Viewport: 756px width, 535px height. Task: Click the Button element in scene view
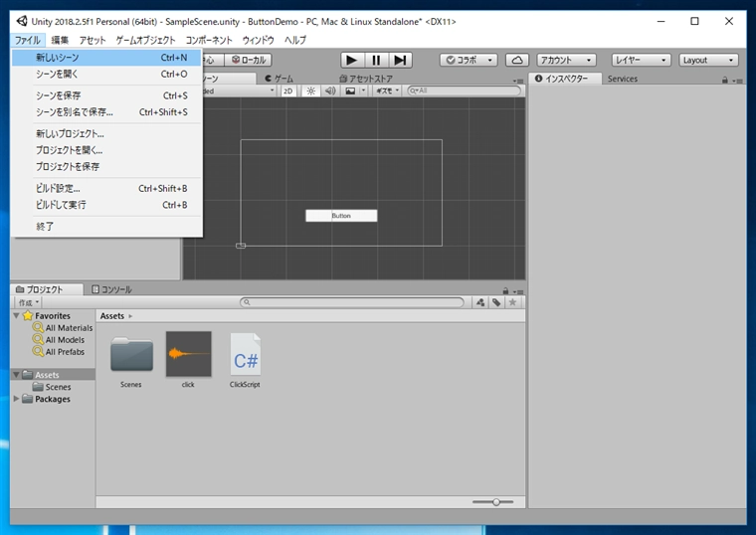[341, 216]
